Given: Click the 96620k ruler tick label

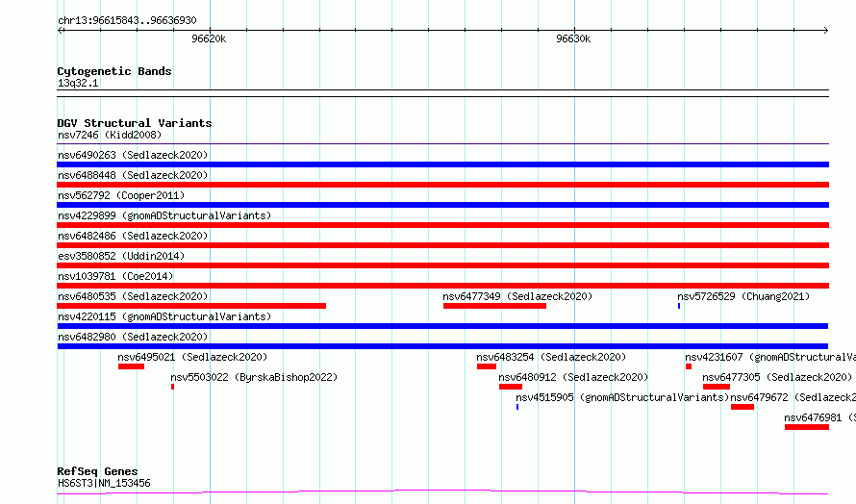Looking at the screenshot, I should point(209,38).
